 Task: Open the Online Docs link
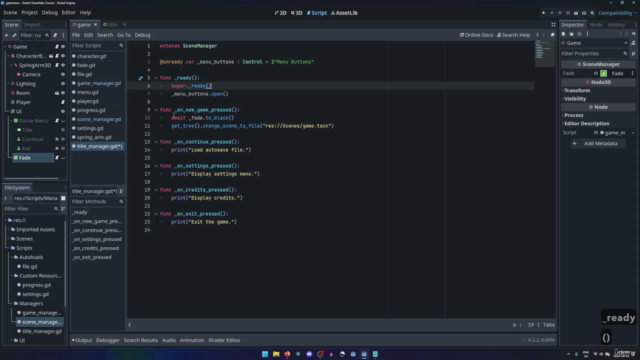pyautogui.click(x=476, y=35)
